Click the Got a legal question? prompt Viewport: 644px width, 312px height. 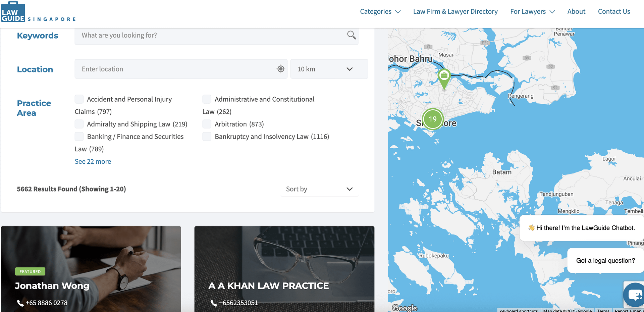(x=605, y=261)
